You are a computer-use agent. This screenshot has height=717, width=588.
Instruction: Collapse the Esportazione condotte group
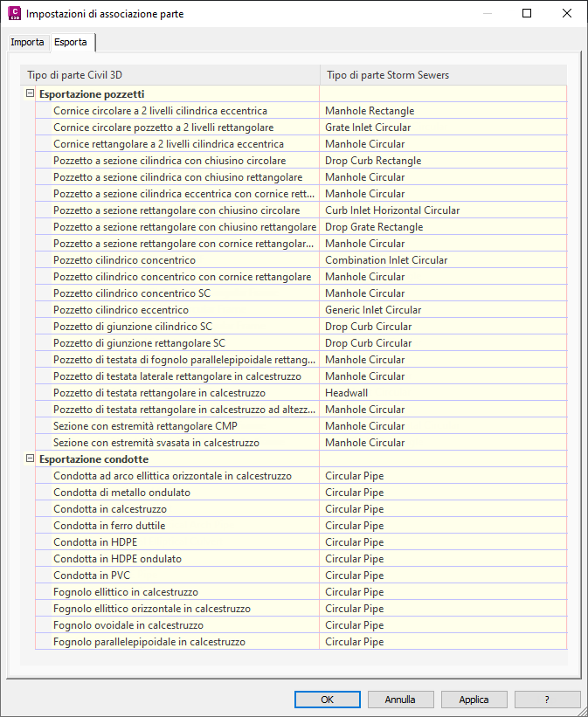(x=31, y=458)
